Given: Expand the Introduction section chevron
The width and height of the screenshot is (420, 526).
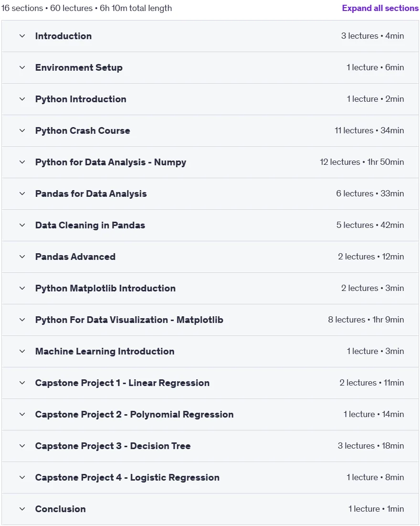Looking at the screenshot, I should [x=22, y=36].
